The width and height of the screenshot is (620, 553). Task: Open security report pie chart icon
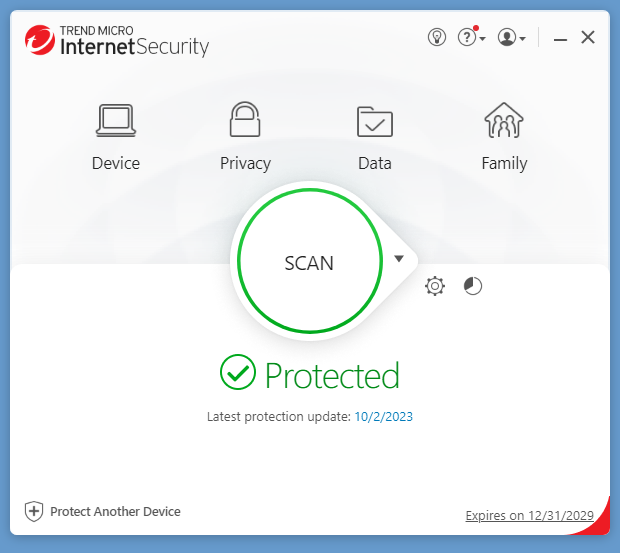[x=473, y=287]
